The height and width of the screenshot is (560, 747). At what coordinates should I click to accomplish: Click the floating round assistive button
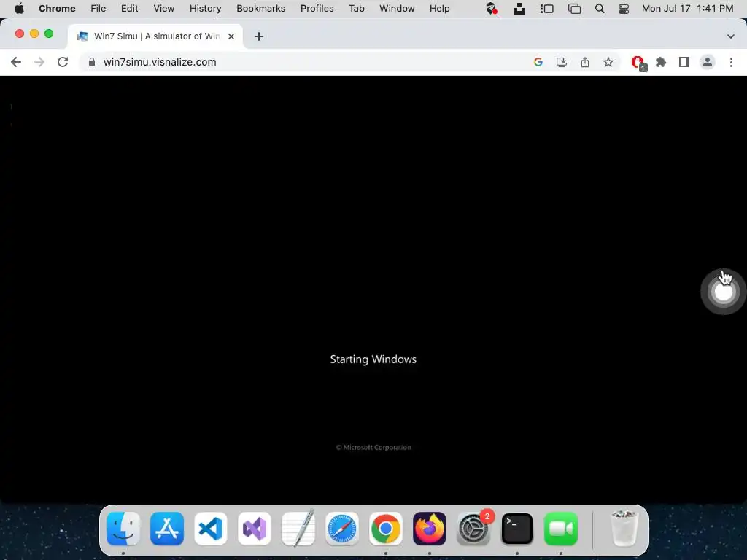pos(723,292)
